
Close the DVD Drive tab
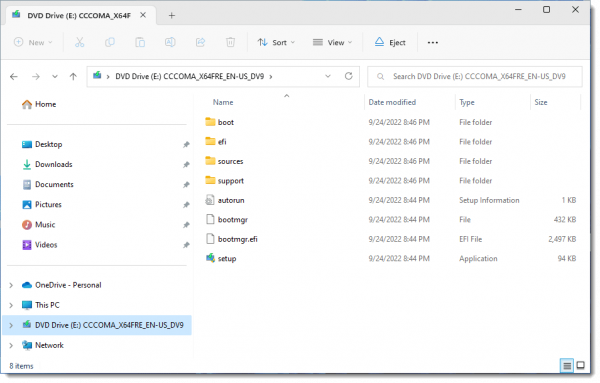pos(143,15)
